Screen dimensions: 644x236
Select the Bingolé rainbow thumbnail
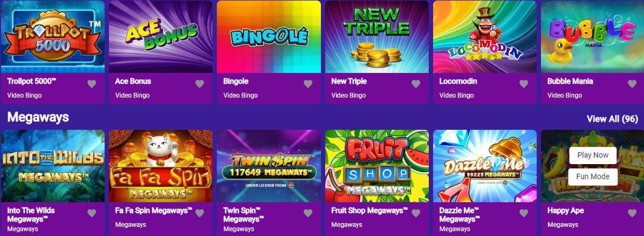[269, 36]
